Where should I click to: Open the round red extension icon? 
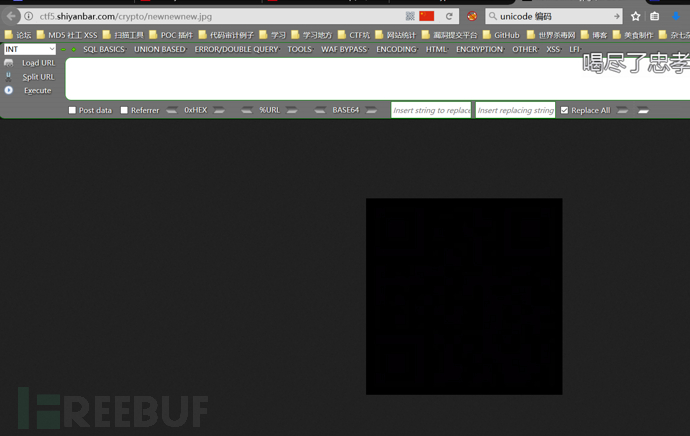[472, 16]
